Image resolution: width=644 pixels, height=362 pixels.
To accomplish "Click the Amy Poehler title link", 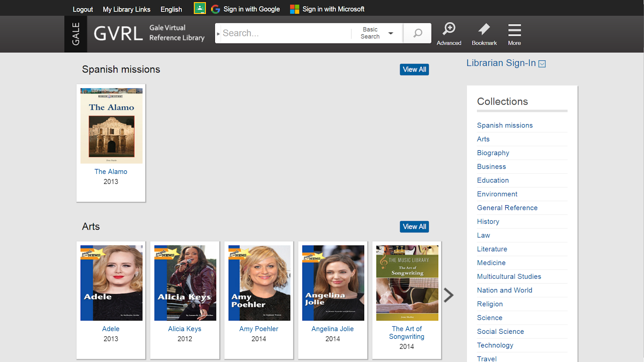I will click(x=259, y=329).
